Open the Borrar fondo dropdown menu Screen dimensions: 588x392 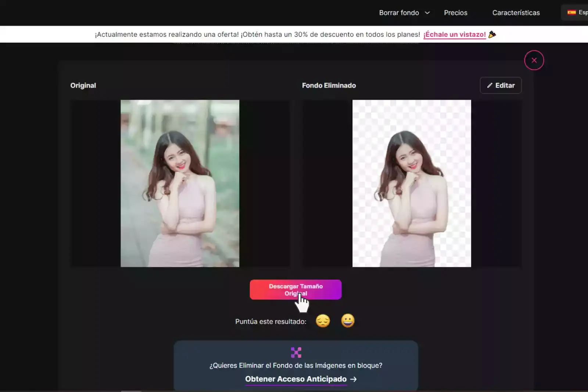[404, 13]
